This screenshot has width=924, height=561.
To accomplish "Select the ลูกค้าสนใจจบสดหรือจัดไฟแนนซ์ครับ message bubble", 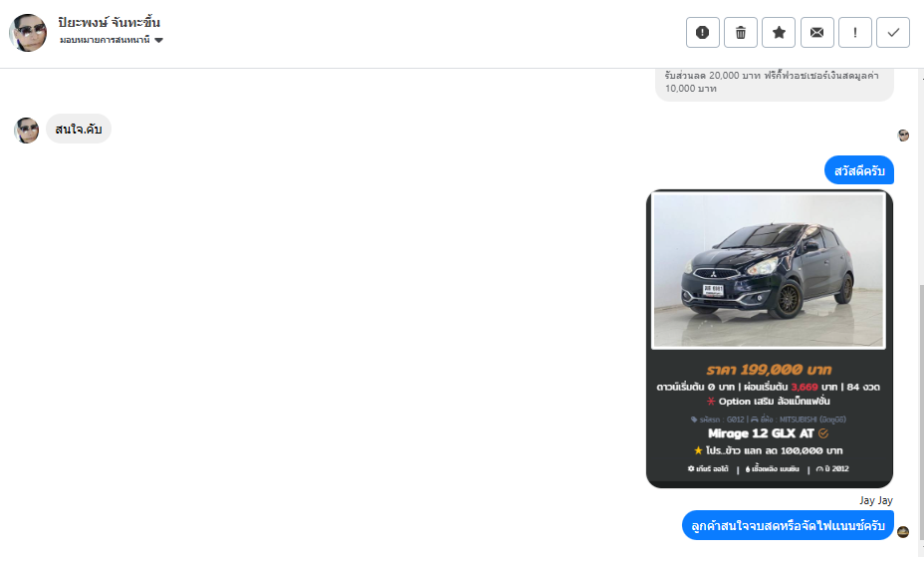I will [788, 525].
